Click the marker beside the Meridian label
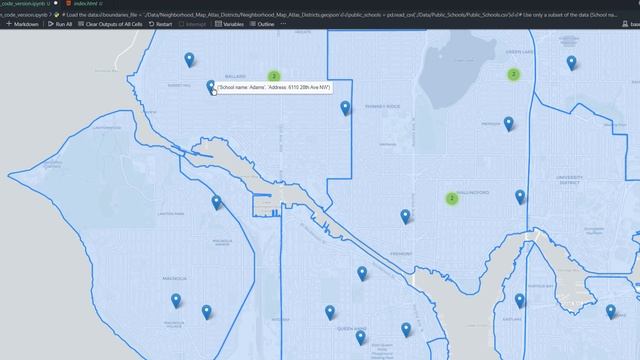 point(509,123)
